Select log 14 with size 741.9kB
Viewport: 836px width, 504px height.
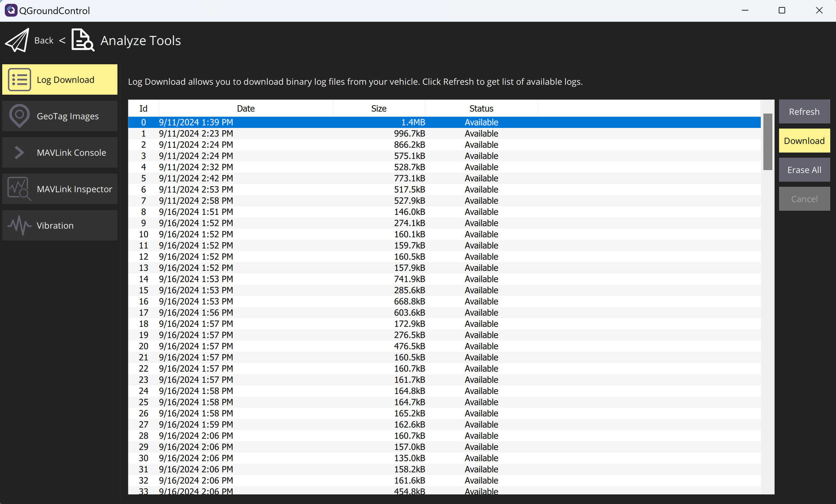coord(444,279)
